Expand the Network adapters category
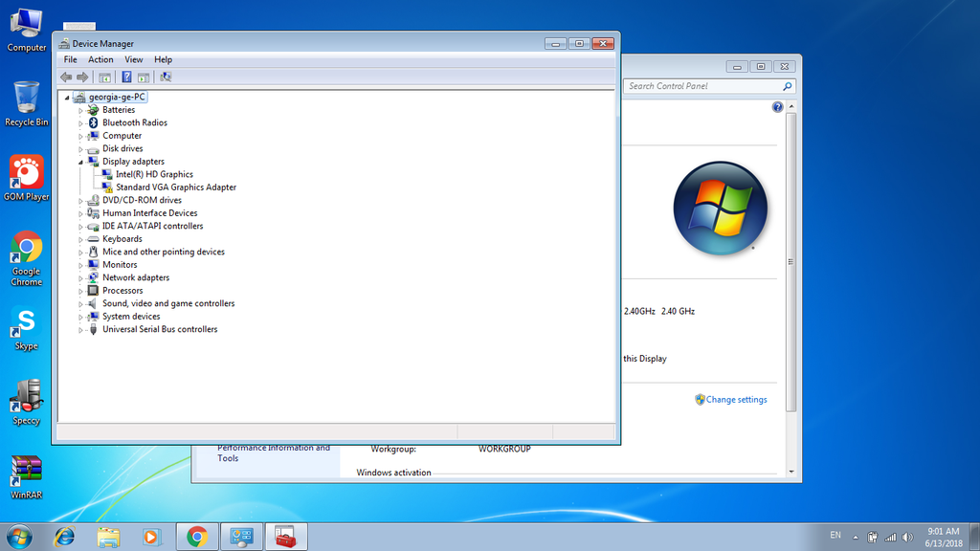Image resolution: width=980 pixels, height=551 pixels. click(81, 277)
